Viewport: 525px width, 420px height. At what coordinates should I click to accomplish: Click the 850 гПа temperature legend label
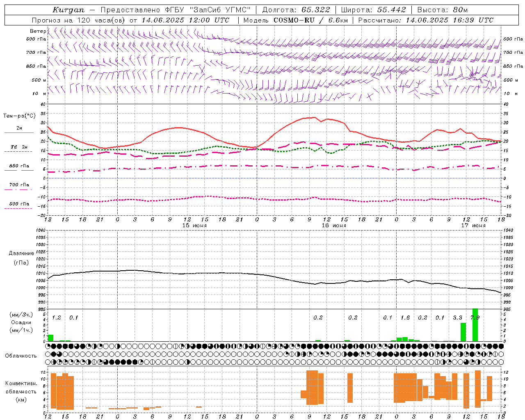(19, 166)
